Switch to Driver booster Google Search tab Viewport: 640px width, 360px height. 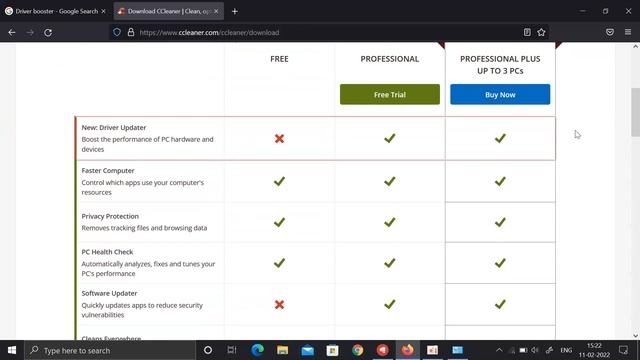[57, 11]
